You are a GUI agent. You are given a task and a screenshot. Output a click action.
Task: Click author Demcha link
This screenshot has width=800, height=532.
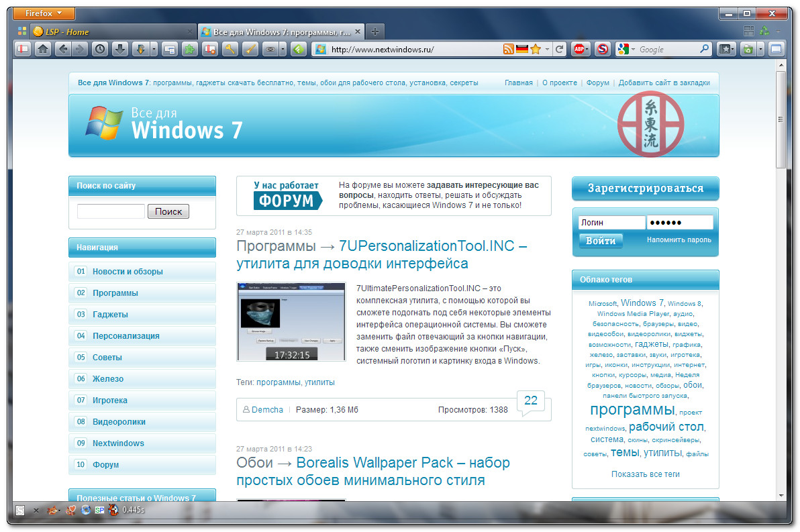point(267,410)
